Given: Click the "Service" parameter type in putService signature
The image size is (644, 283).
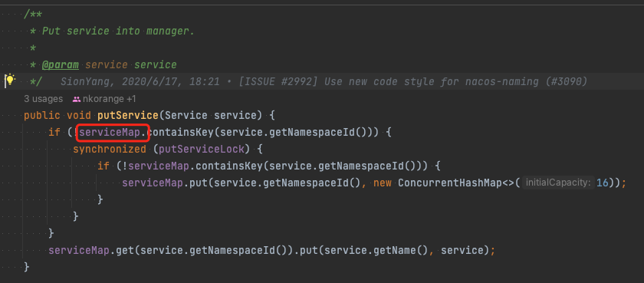Looking at the screenshot, I should pos(186,115).
